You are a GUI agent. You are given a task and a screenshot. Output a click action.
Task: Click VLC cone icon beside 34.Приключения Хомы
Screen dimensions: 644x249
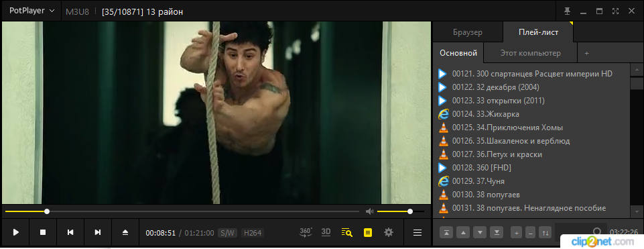tap(443, 127)
